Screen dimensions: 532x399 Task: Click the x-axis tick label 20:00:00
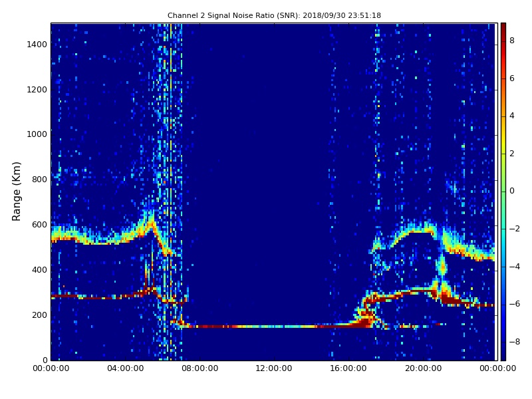(423, 368)
